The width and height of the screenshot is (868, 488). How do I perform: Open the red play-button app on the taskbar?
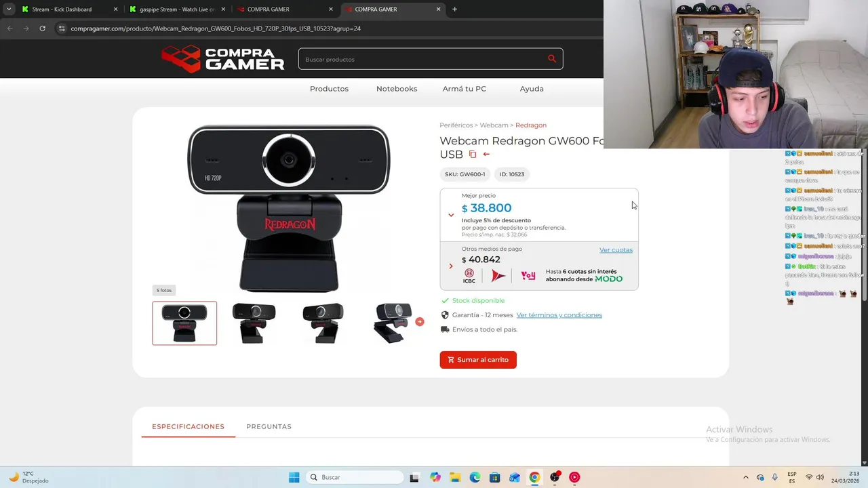click(574, 477)
